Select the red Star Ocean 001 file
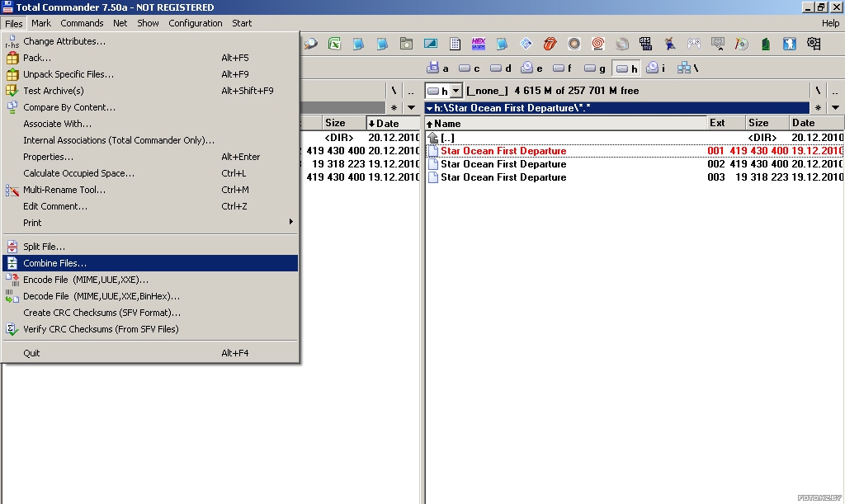The height and width of the screenshot is (504, 845). click(635, 151)
